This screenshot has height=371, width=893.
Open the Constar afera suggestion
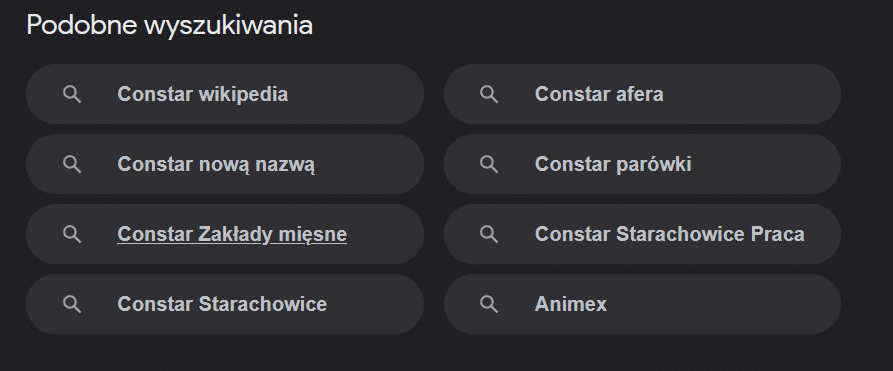click(599, 94)
